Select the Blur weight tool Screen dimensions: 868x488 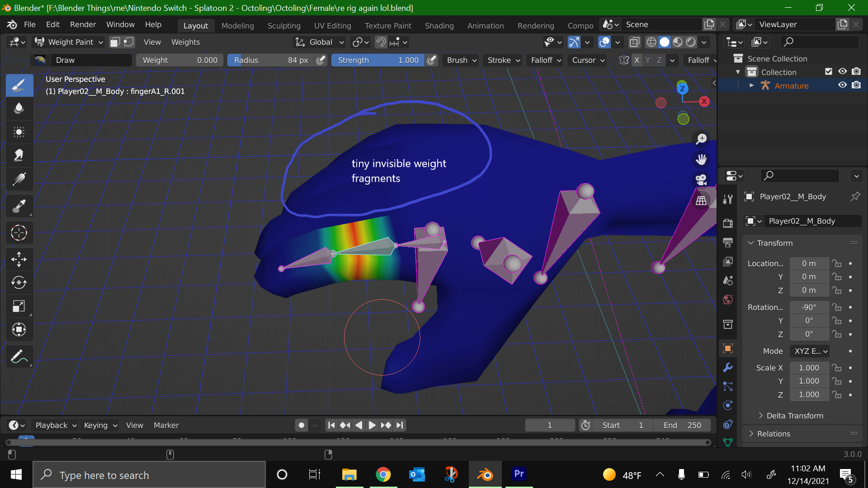pos(19,108)
